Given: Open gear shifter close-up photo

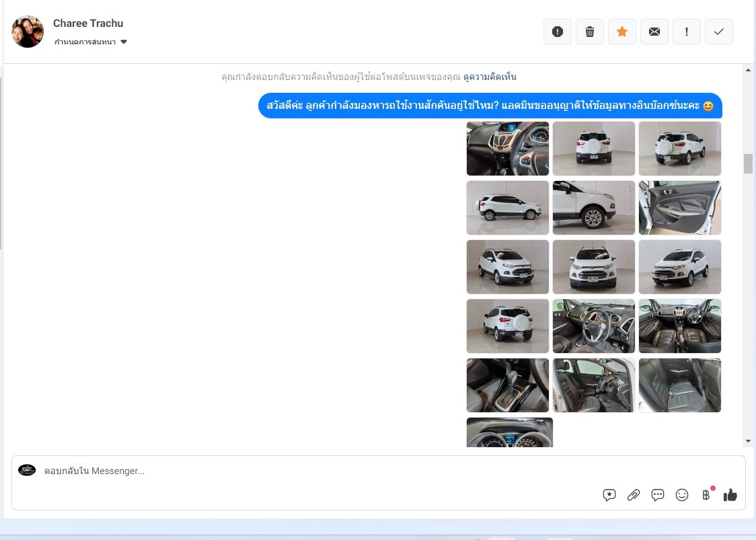Looking at the screenshot, I should pos(508,385).
